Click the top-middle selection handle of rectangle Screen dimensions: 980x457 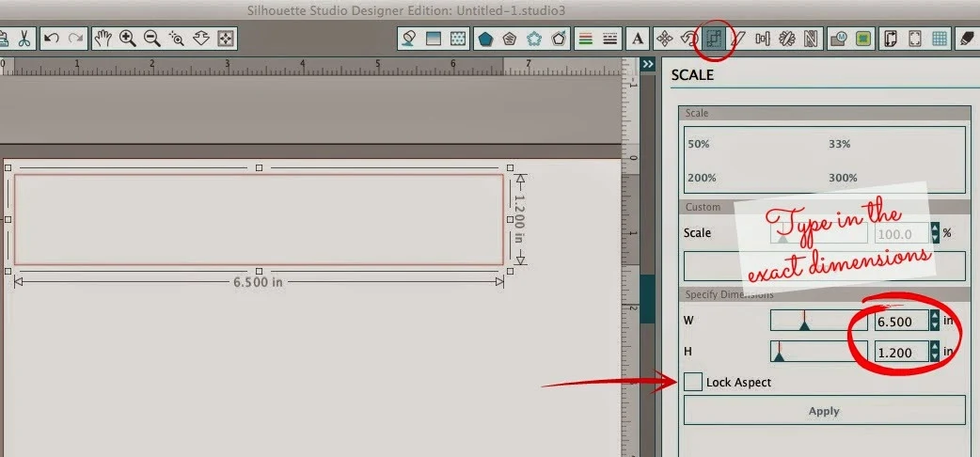click(259, 167)
